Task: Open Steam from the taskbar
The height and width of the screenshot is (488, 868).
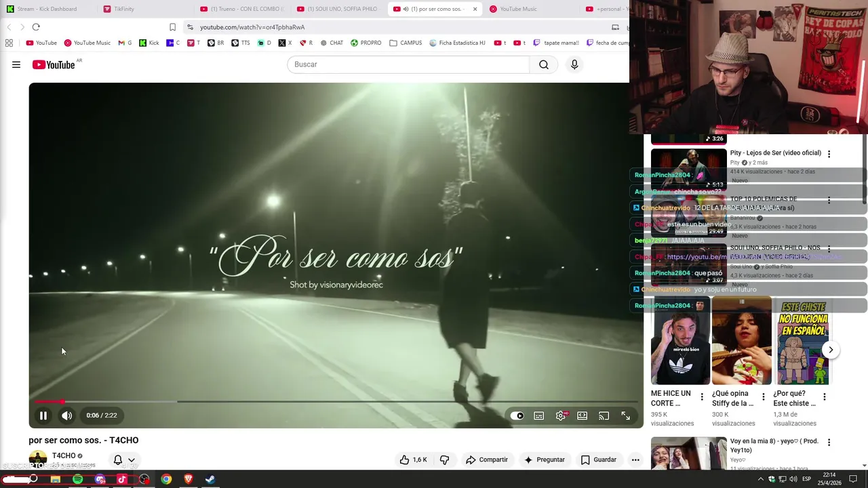Action: pyautogui.click(x=210, y=479)
